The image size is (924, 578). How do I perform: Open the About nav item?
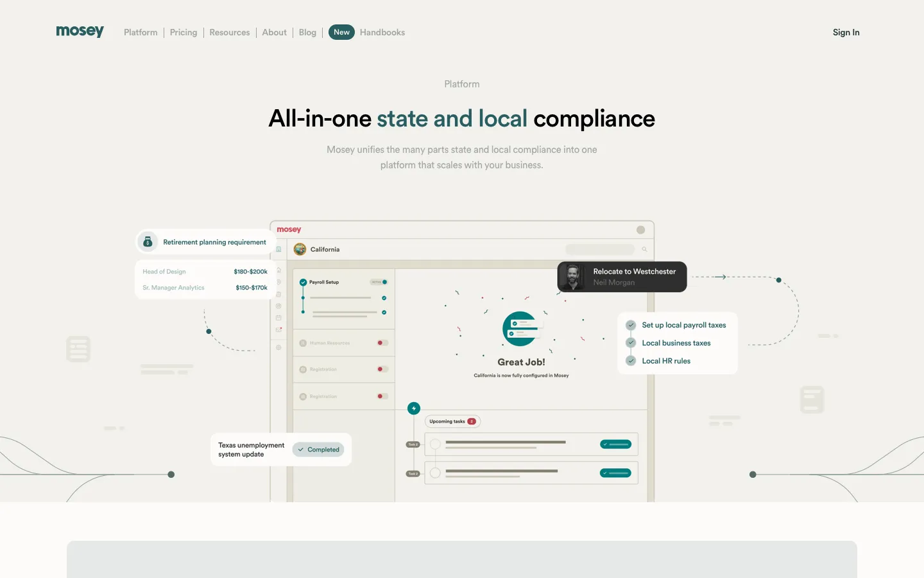(275, 32)
